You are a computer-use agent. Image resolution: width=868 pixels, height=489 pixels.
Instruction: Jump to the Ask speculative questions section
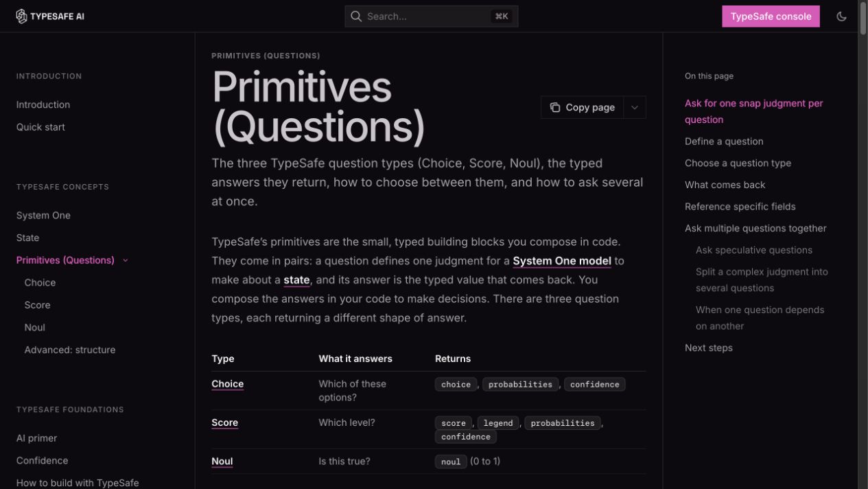click(754, 250)
